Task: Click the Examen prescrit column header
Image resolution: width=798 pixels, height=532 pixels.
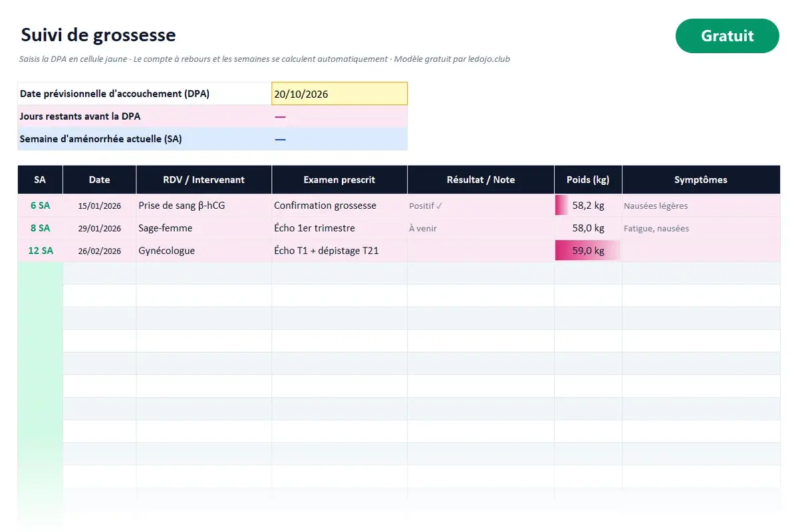Action: click(339, 180)
